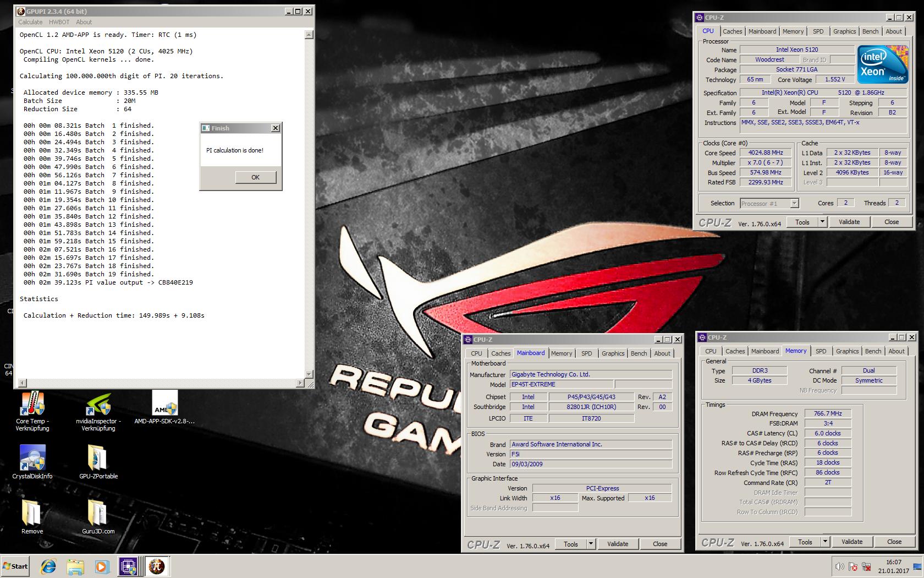Click Validate in the Memory CPU-Z window
Viewport: 924px width, 578px height.
pos(852,542)
